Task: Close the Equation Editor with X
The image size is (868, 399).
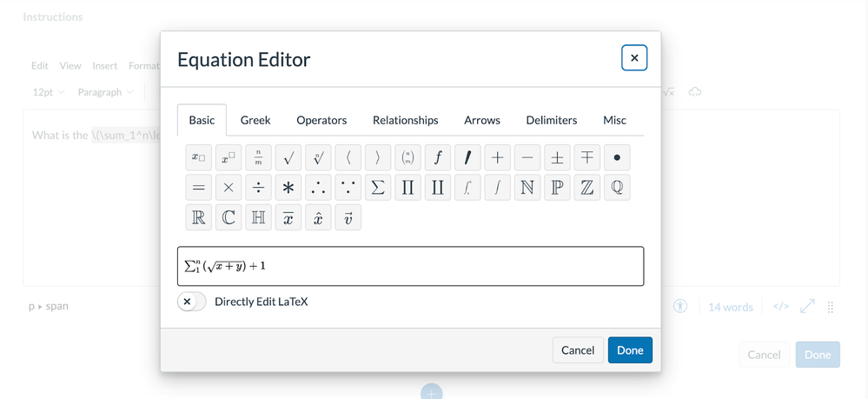Action: click(633, 58)
